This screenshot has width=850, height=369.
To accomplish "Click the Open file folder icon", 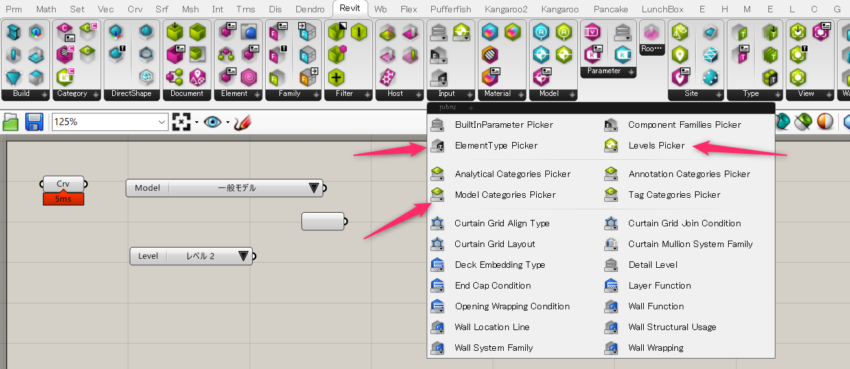I will point(11,122).
